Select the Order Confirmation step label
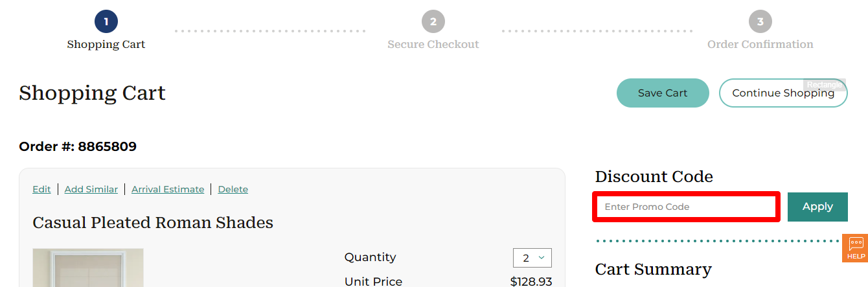This screenshot has height=287, width=868. tap(760, 45)
